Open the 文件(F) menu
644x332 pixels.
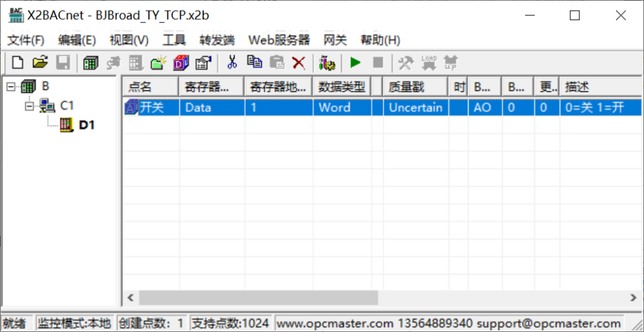26,41
